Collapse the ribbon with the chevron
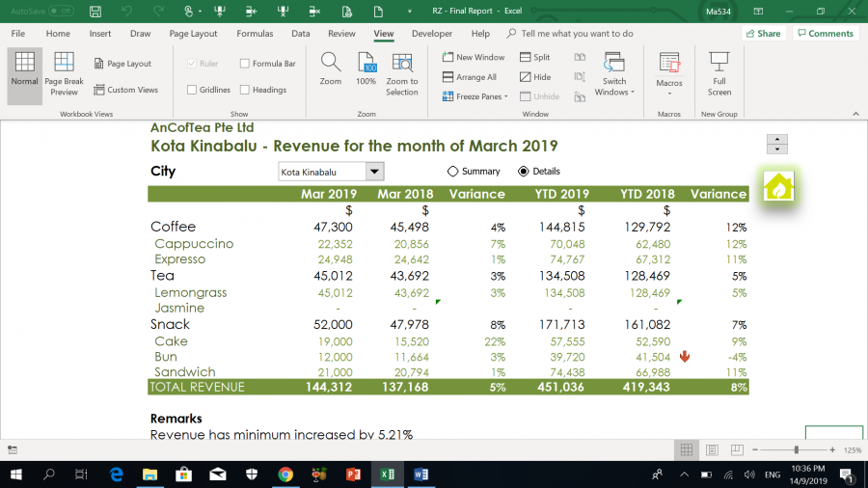Image resolution: width=868 pixels, height=488 pixels. pos(855,114)
